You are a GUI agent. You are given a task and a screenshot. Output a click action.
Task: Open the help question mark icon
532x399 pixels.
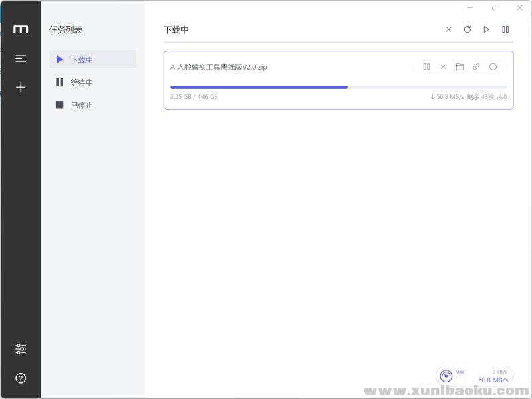[21, 378]
